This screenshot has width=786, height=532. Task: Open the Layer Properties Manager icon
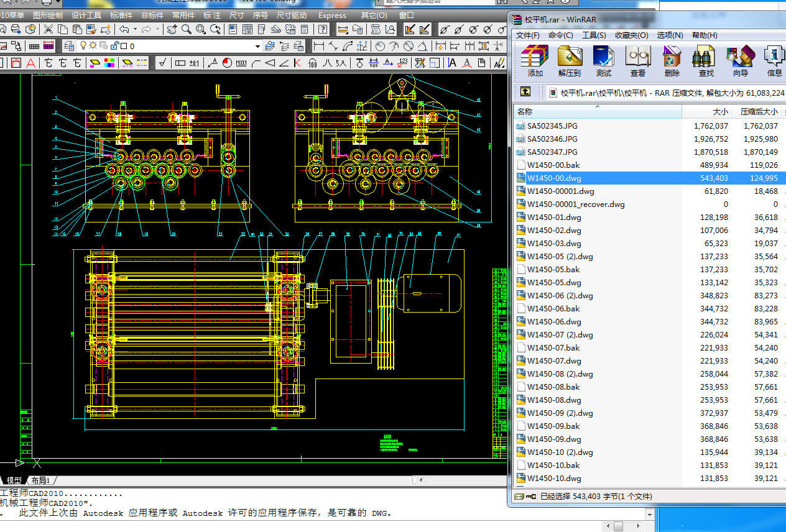[x=70, y=46]
